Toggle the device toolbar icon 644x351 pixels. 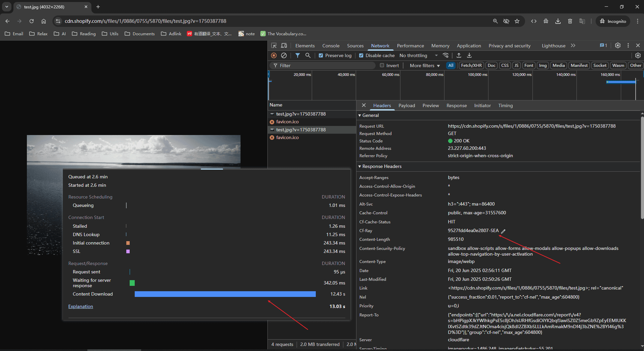[x=284, y=46]
